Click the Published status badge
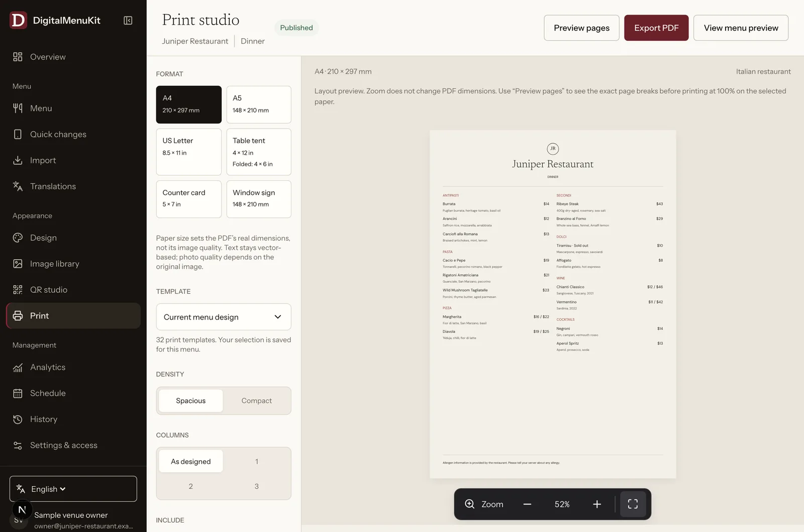 point(296,28)
